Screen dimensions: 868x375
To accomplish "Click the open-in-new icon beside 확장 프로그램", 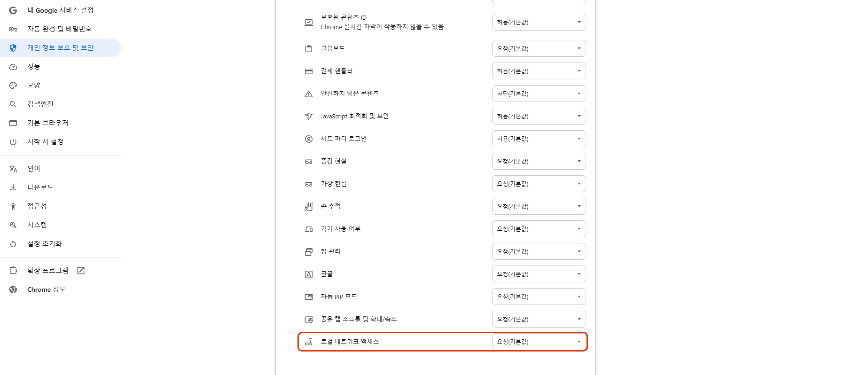I will click(x=81, y=270).
